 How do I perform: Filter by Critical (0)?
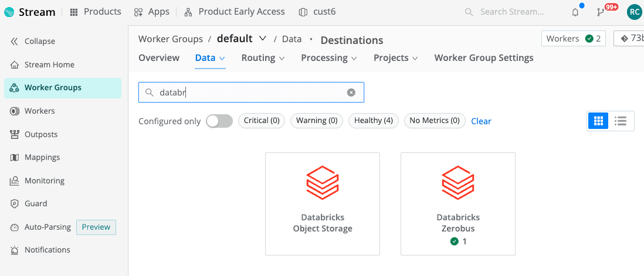[262, 121]
